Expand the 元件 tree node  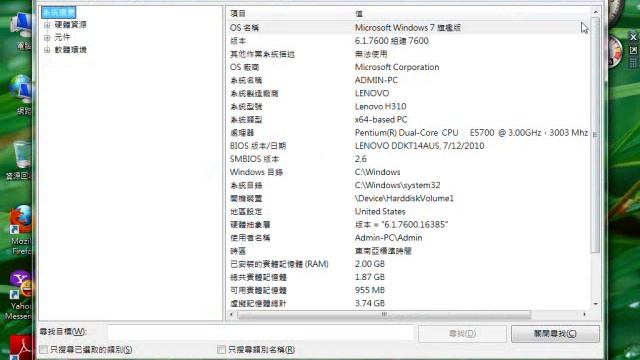pos(47,38)
